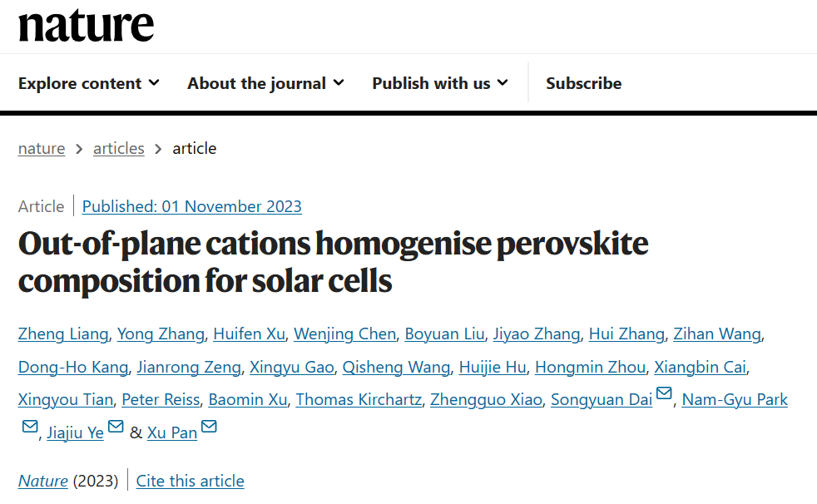Expand the Publish with us menu
817x504 pixels.
coord(439,83)
